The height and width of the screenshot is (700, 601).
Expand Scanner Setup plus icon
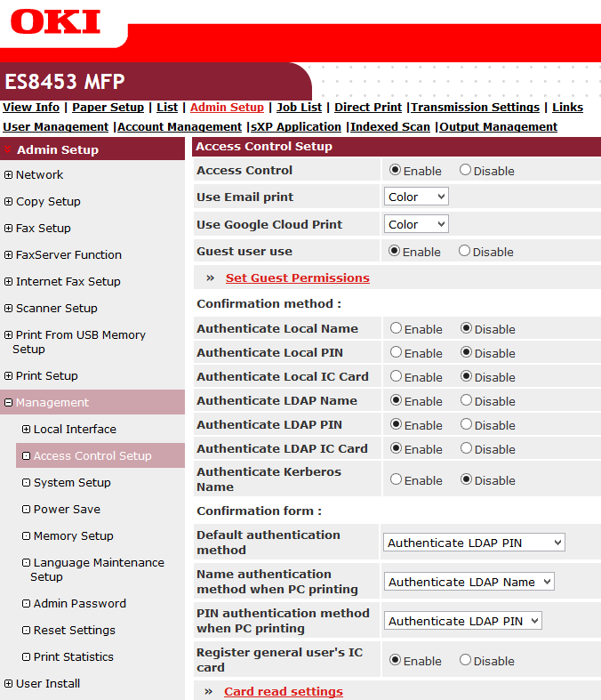[x=9, y=309]
